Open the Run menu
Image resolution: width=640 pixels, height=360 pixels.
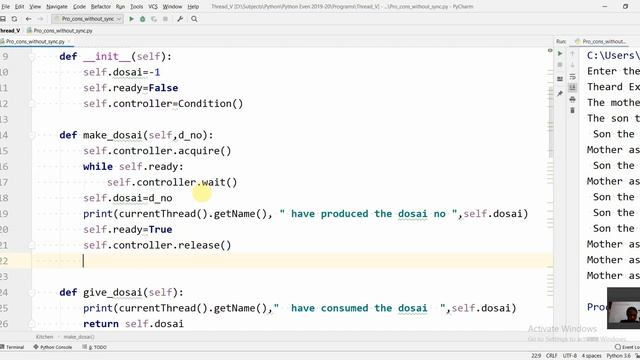click(120, 7)
